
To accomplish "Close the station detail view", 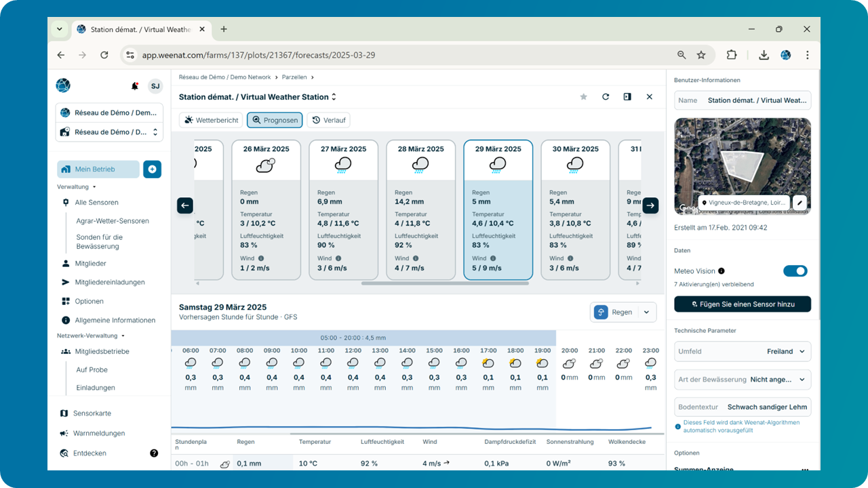I will point(649,97).
